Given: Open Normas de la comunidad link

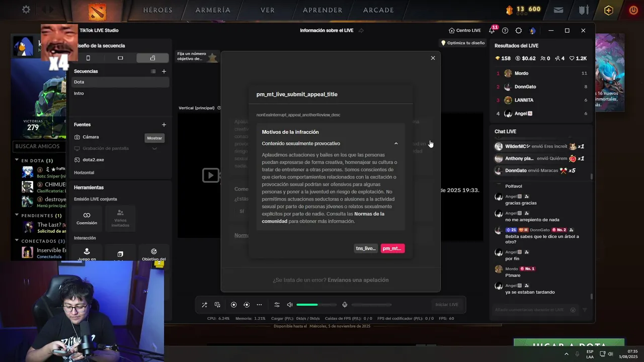Looking at the screenshot, I should [x=323, y=218].
